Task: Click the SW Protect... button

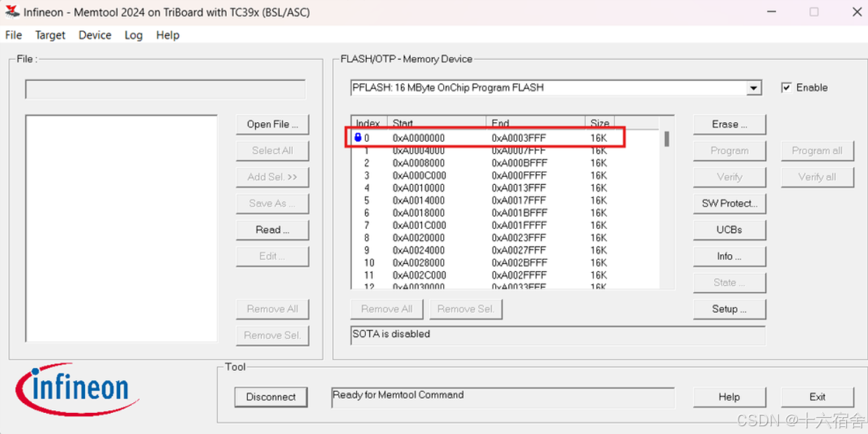Action: [x=729, y=204]
